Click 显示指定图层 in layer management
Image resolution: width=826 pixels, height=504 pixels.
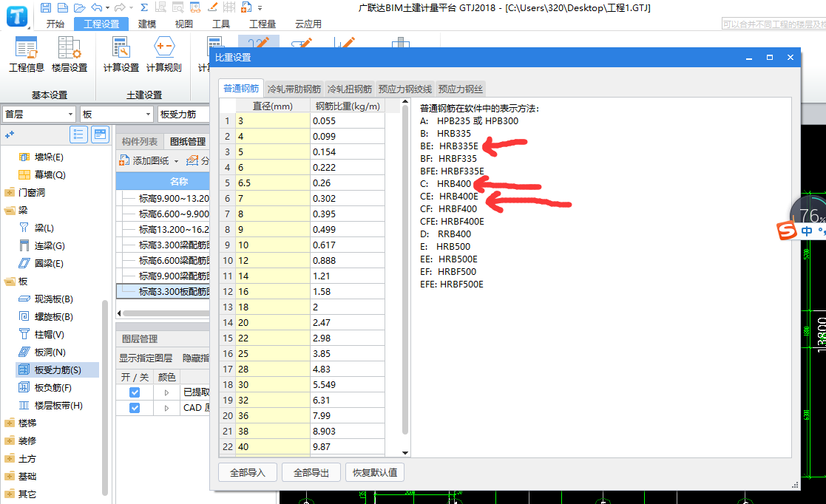146,358
